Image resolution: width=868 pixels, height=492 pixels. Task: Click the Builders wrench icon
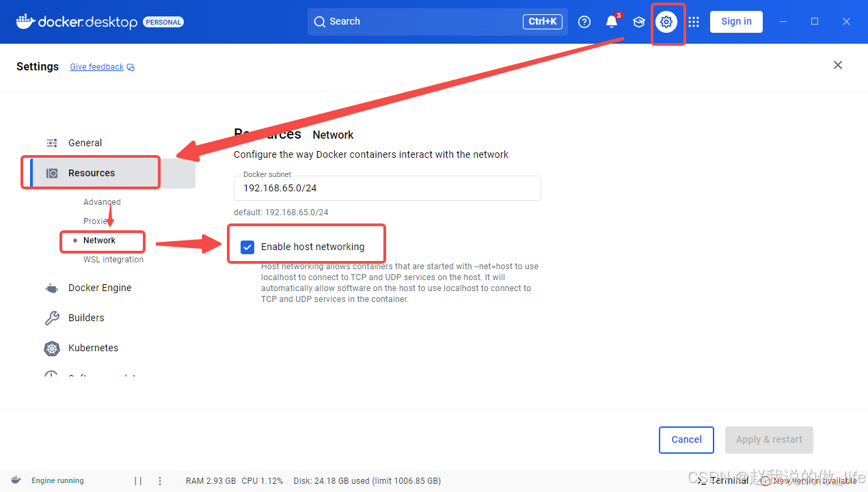52,318
